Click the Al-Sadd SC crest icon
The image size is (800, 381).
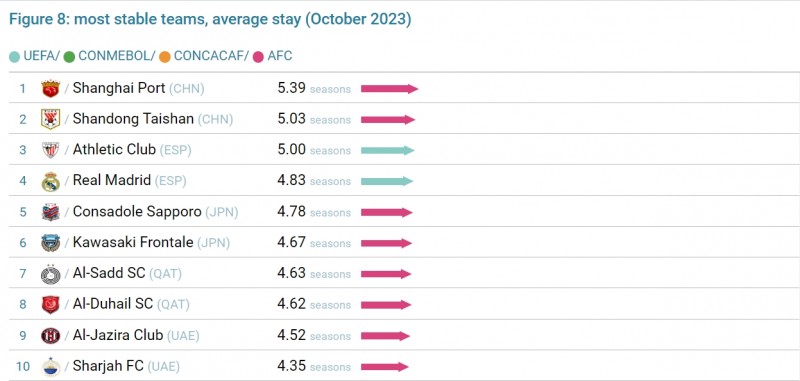coord(51,274)
